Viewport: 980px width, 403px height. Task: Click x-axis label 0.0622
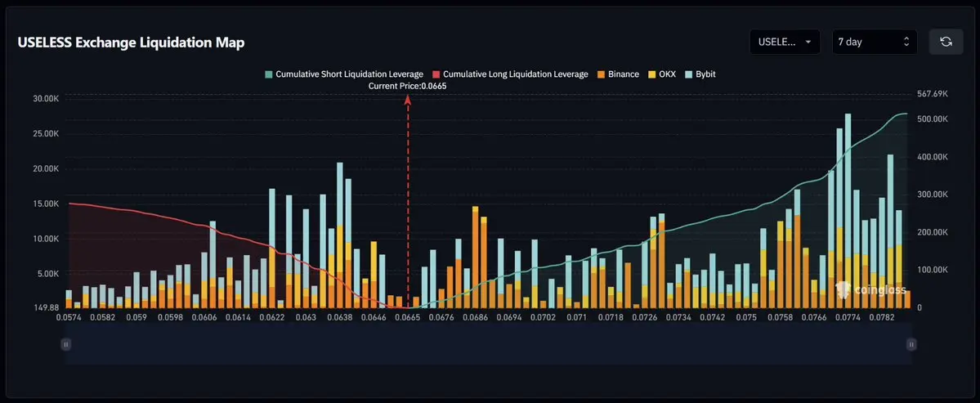point(272,317)
